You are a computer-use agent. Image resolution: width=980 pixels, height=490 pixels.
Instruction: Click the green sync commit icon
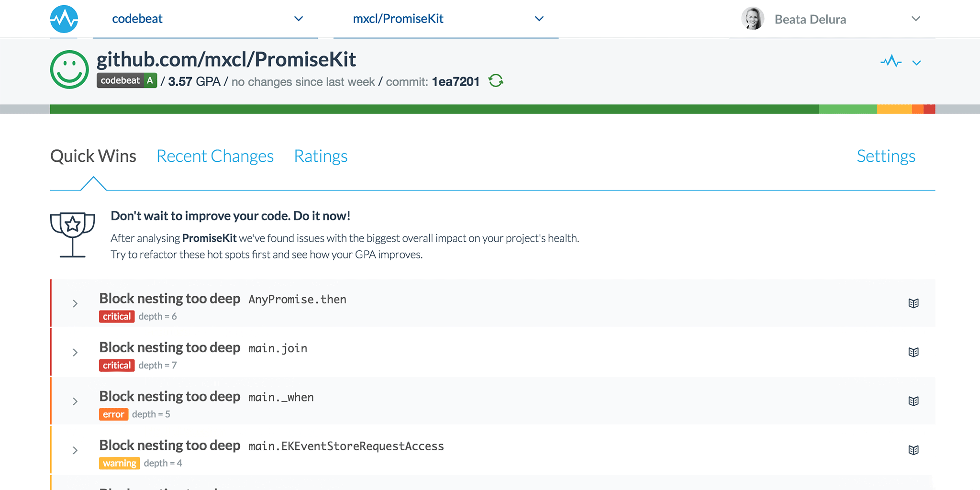pos(496,81)
